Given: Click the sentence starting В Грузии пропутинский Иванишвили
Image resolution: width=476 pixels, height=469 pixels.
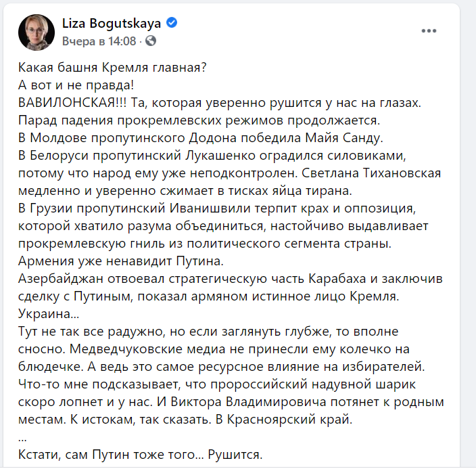Looking at the screenshot, I should tap(223, 226).
